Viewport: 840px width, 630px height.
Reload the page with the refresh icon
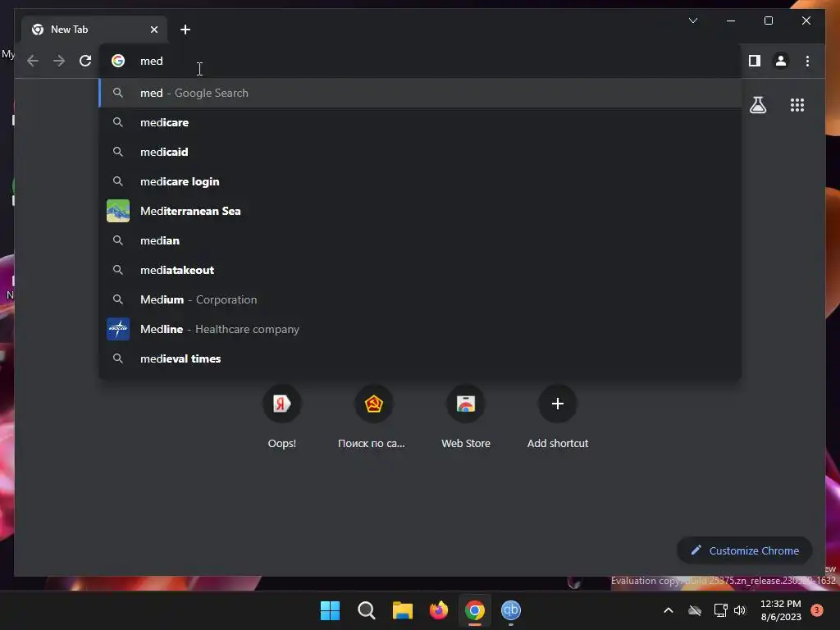85,61
